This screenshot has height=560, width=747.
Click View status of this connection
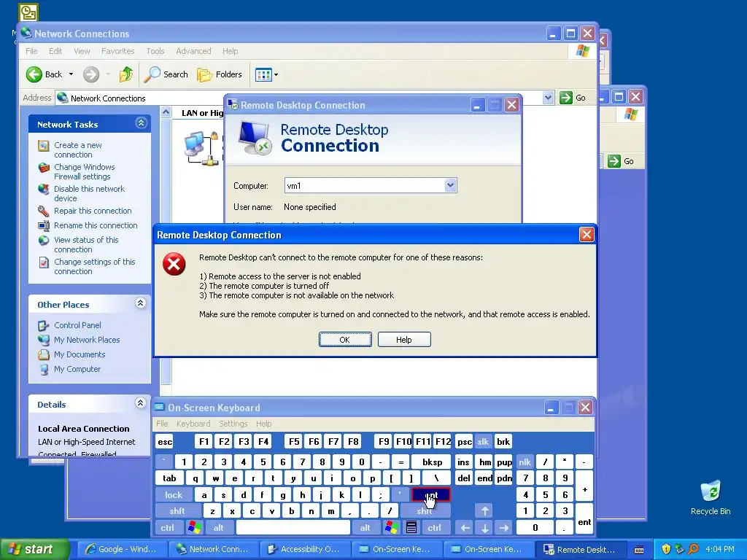(x=86, y=244)
